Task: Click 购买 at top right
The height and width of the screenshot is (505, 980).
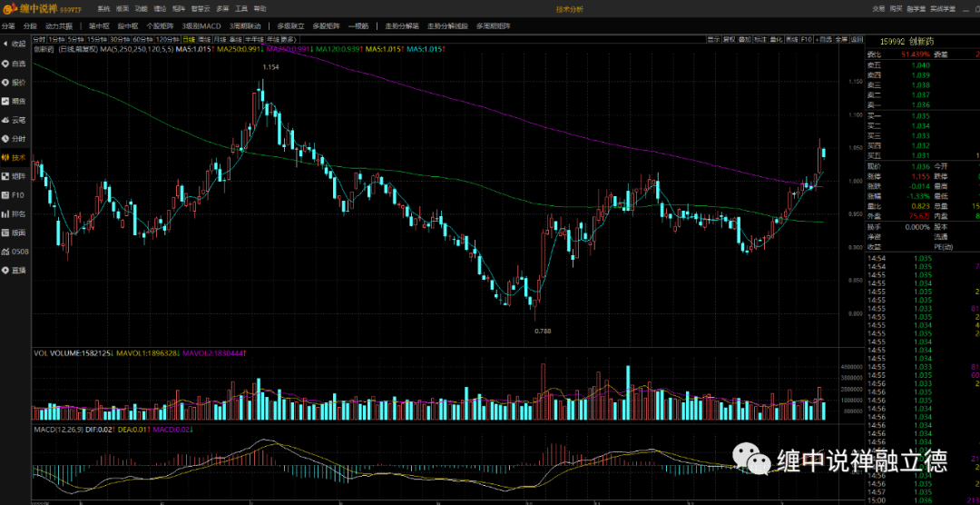Action: 896,9
